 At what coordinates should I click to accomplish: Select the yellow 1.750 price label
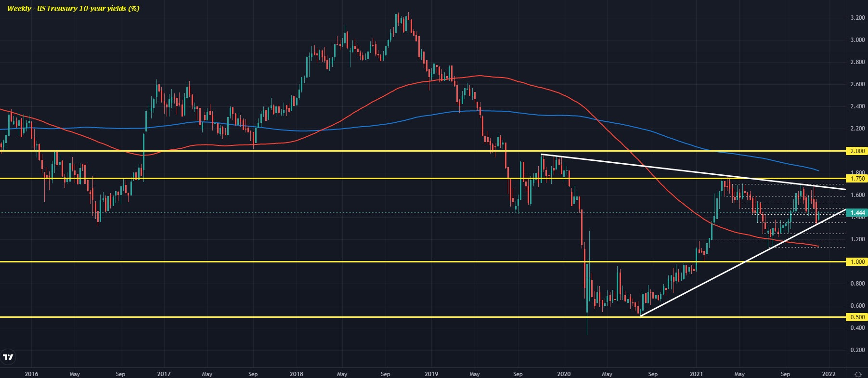(x=857, y=179)
